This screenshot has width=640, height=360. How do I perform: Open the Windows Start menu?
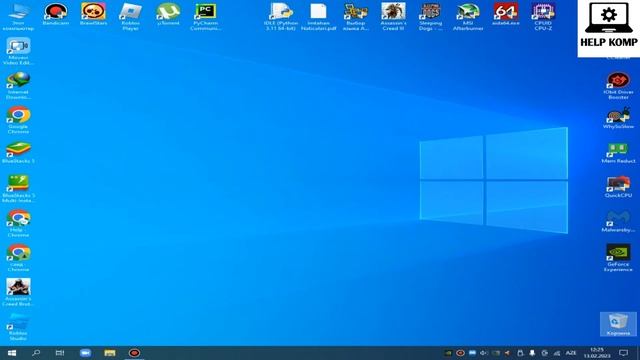(12, 353)
